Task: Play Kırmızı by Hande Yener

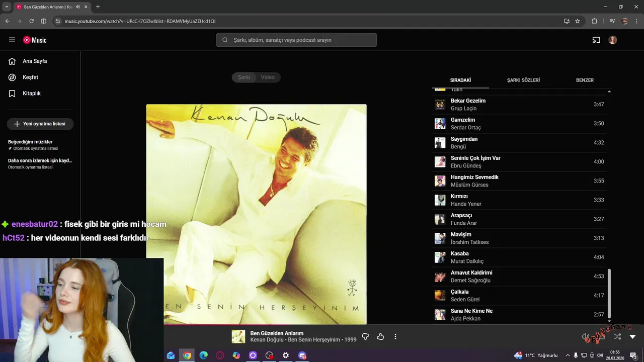Action: click(x=519, y=200)
